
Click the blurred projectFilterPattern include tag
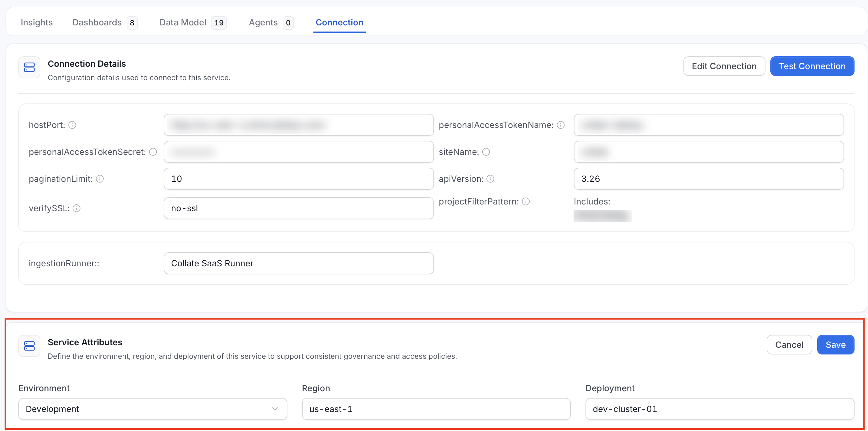click(x=603, y=216)
